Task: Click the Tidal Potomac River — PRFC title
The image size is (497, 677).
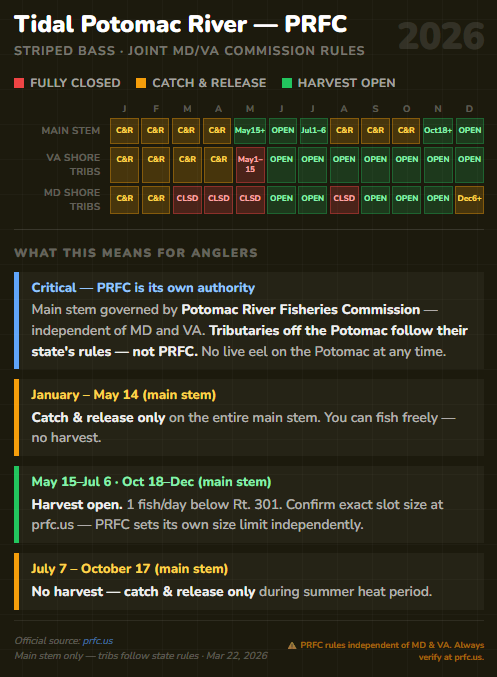Action: [x=180, y=24]
